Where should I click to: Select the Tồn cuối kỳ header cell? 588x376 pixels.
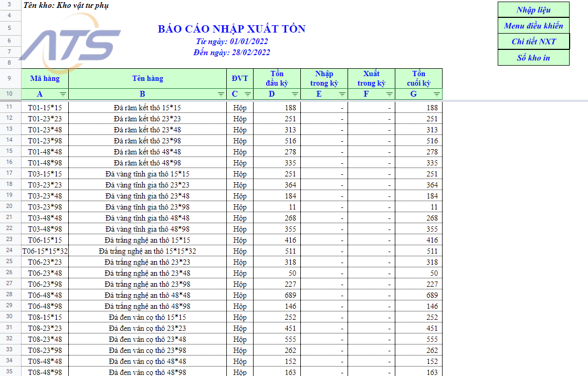[419, 78]
